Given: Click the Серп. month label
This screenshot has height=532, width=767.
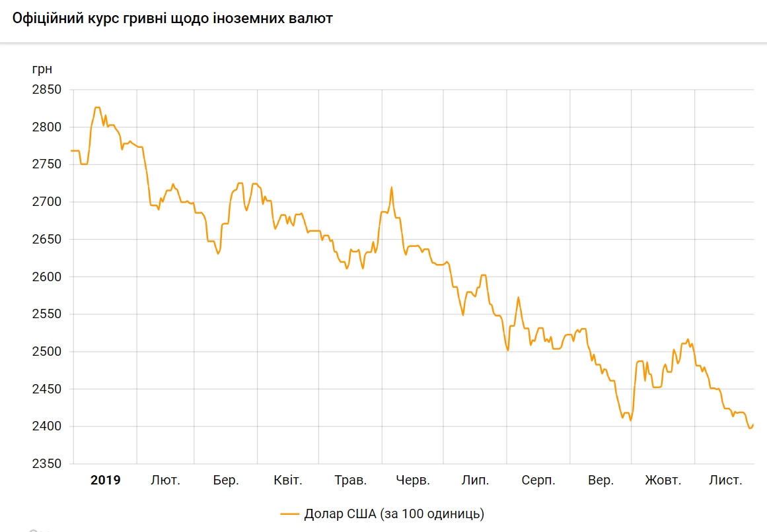Looking at the screenshot, I should click(x=538, y=481).
